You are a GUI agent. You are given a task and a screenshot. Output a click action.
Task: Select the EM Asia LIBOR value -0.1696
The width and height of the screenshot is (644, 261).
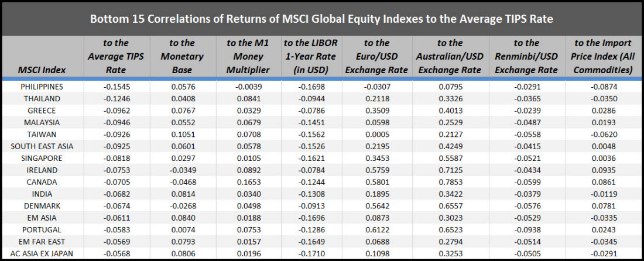(310, 218)
